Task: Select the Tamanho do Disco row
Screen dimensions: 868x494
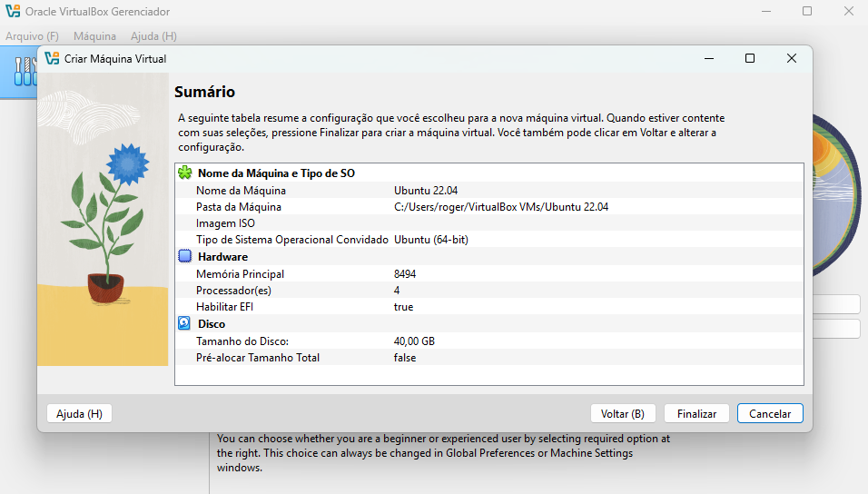Action: coord(242,341)
